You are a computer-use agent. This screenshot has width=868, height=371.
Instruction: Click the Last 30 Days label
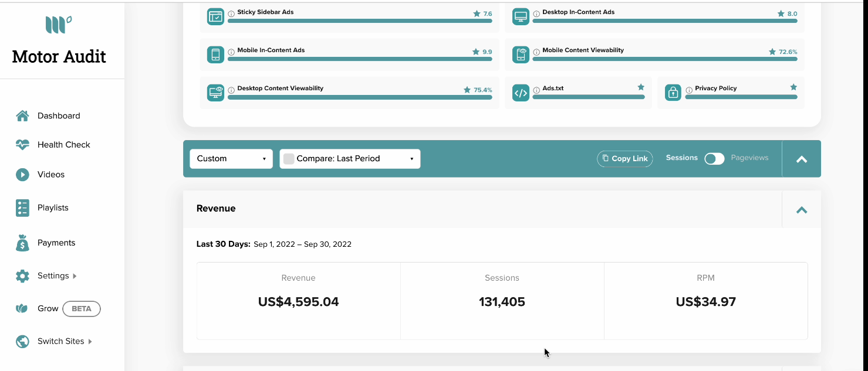click(224, 244)
